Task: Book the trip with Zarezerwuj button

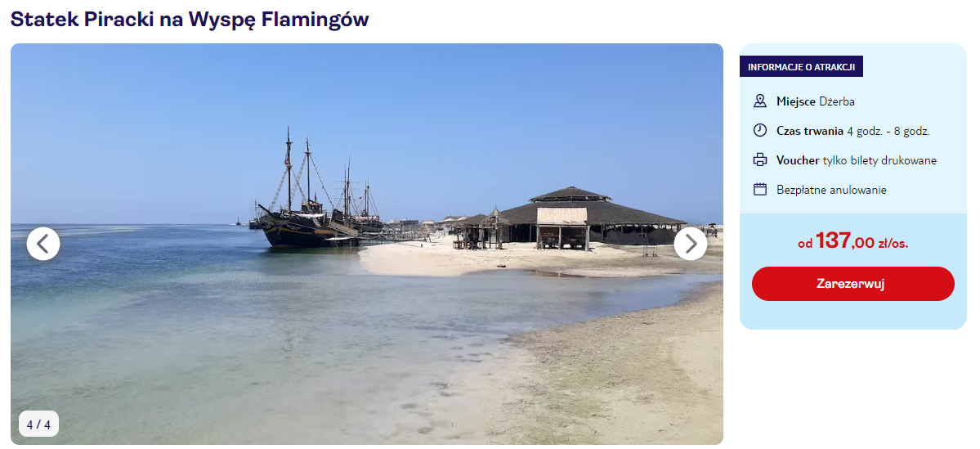Action: click(x=852, y=284)
